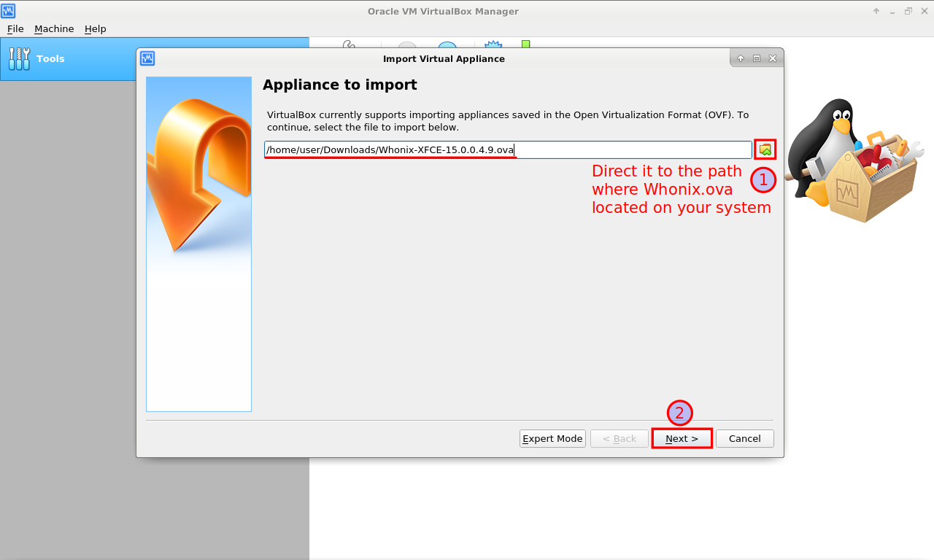Click the blue round Export toolbar icon
This screenshot has width=934, height=560.
point(447,45)
